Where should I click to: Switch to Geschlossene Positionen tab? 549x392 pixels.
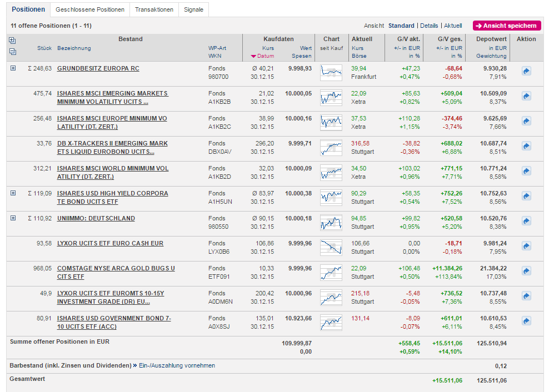89,9
